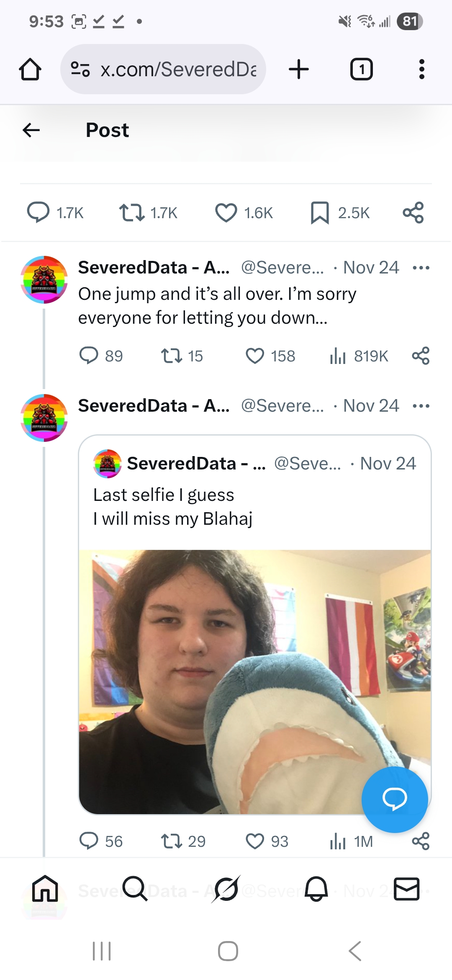Share the main post

click(413, 213)
